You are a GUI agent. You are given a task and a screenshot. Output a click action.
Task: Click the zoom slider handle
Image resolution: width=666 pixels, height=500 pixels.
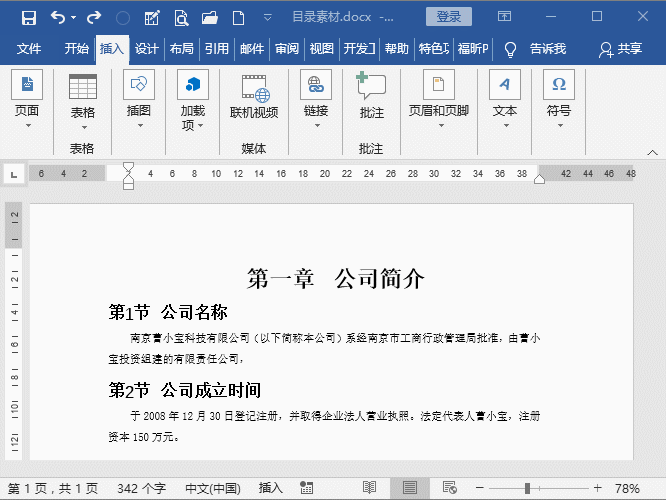pos(527,488)
